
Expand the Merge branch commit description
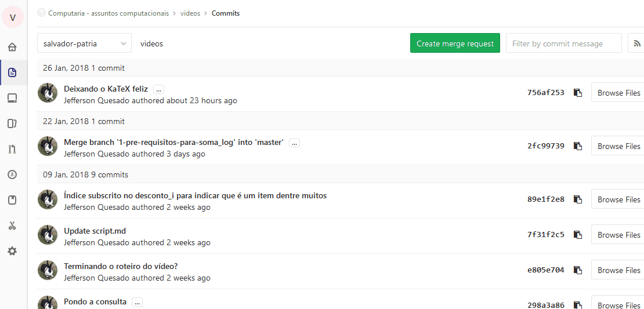[295, 143]
